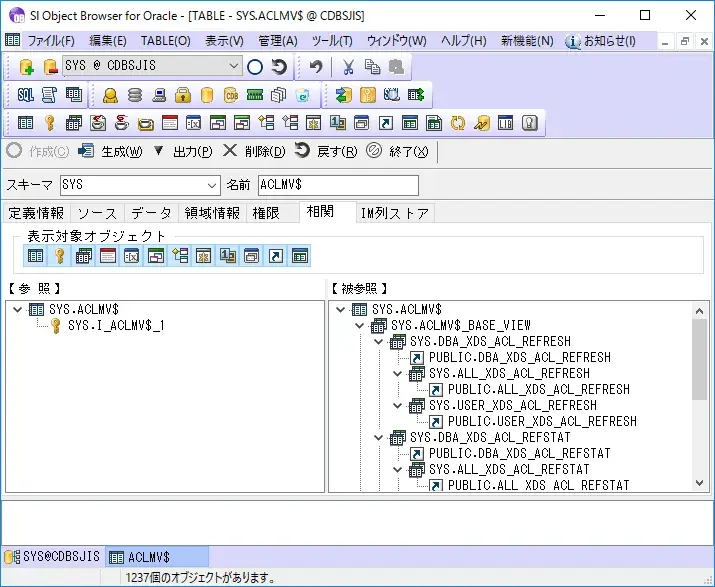Click the undo arrow toolbar icon
The height and width of the screenshot is (587, 715).
316,67
